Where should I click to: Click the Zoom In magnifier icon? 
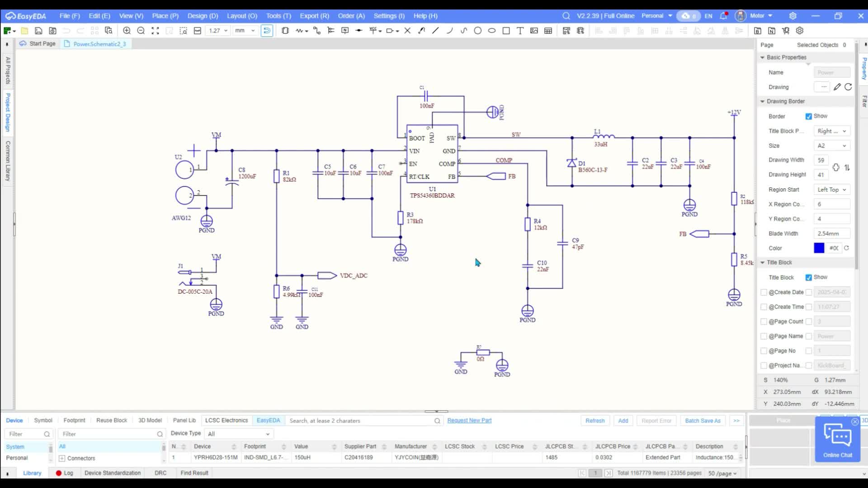pos(127,31)
